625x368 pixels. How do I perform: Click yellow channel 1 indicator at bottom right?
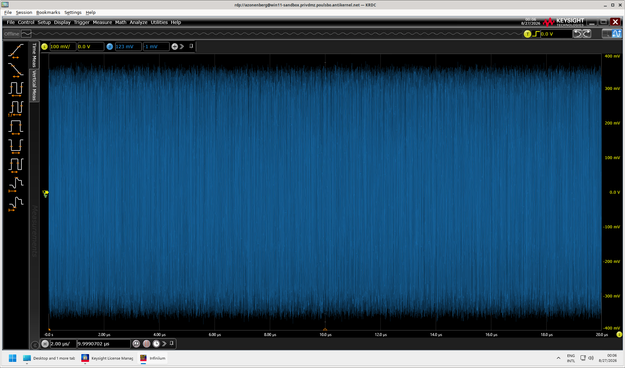click(x=619, y=334)
